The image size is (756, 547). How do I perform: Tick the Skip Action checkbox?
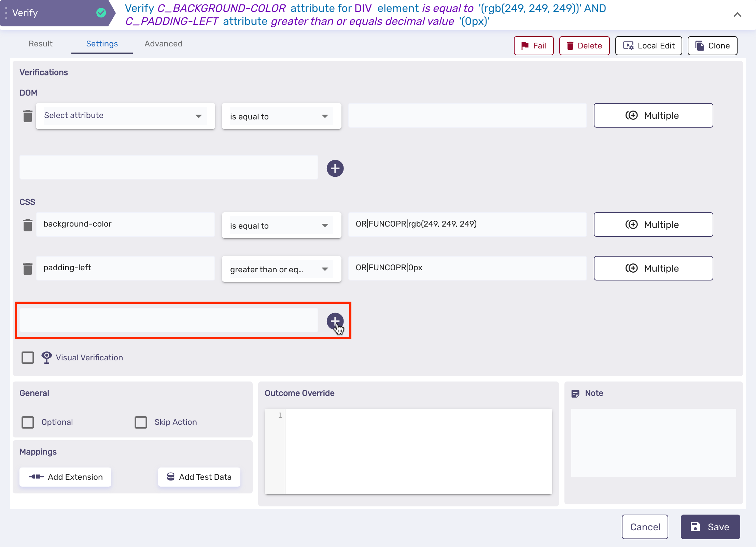pos(141,422)
